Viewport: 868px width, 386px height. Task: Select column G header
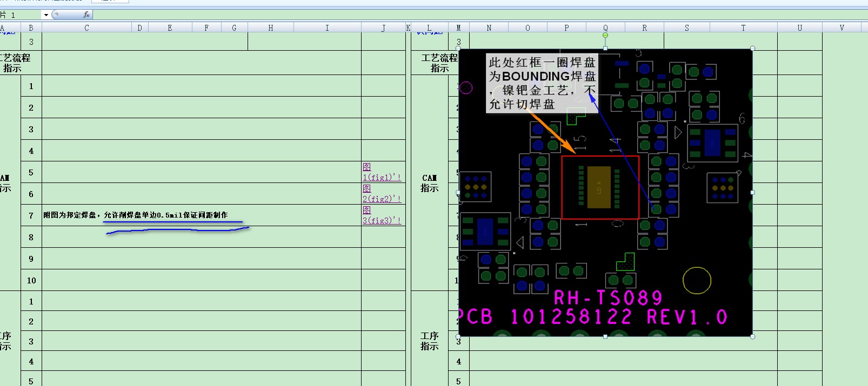(234, 28)
